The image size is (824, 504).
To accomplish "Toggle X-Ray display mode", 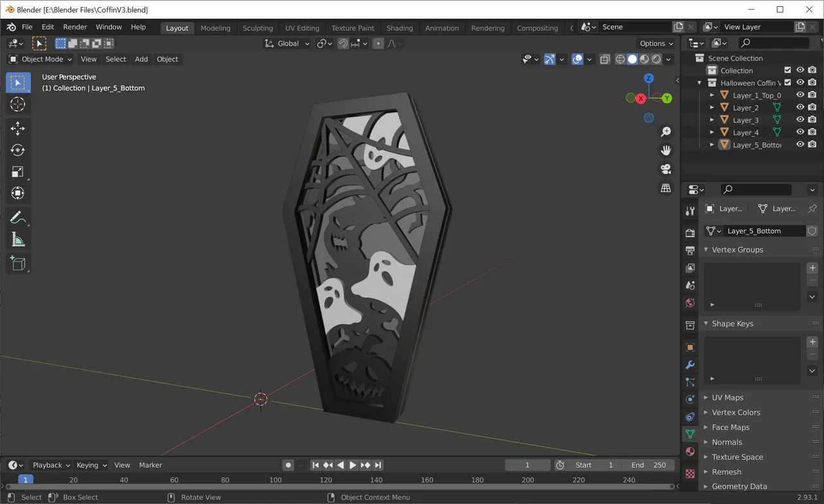I will [605, 59].
